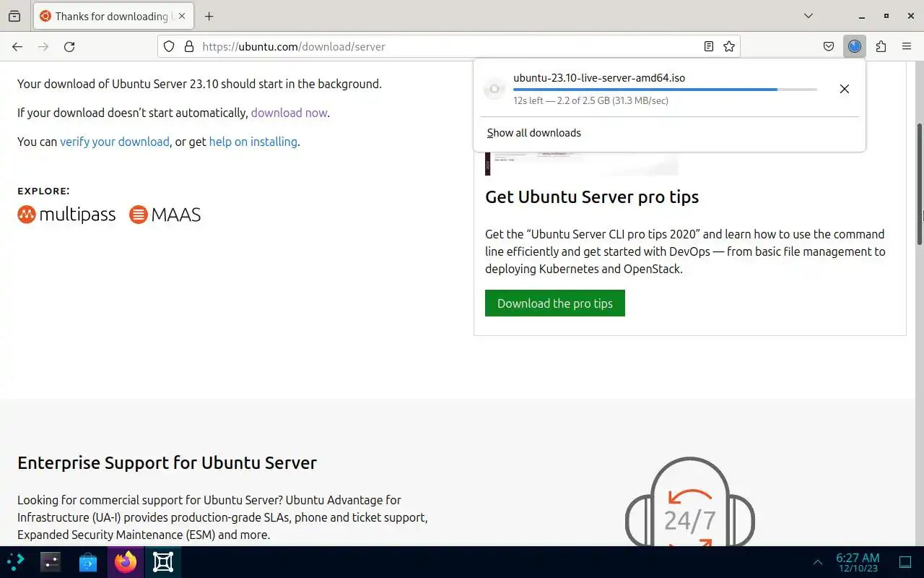Viewport: 924px width, 578px height.
Task: Open 'verify your download' link
Action: (115, 142)
